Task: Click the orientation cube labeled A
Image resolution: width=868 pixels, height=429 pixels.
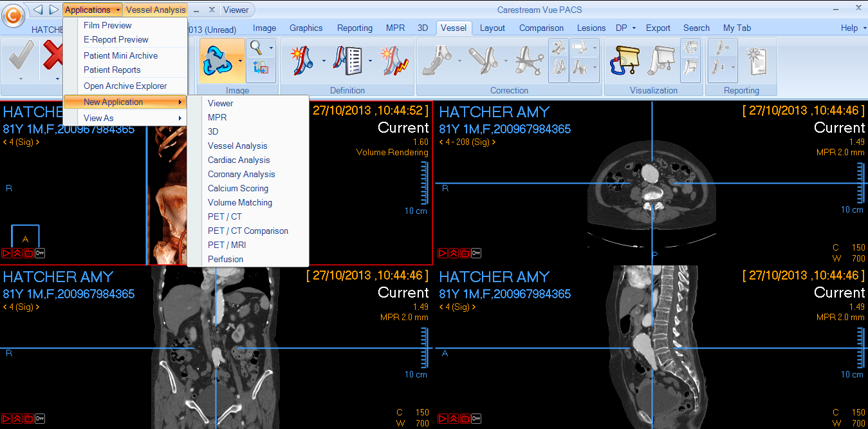Action: coord(26,236)
